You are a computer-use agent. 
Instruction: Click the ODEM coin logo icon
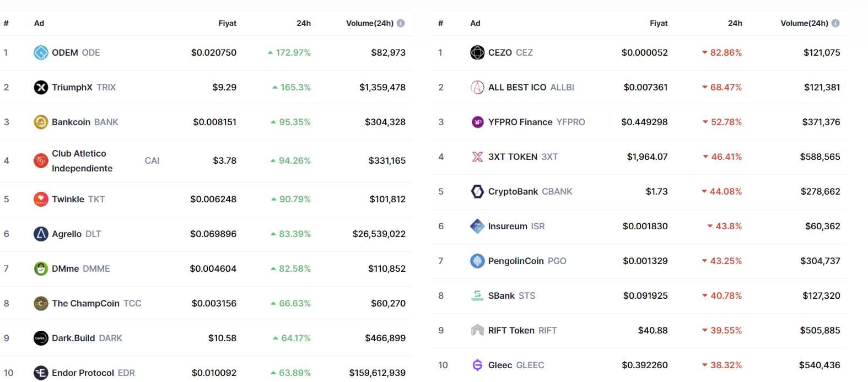coord(41,53)
